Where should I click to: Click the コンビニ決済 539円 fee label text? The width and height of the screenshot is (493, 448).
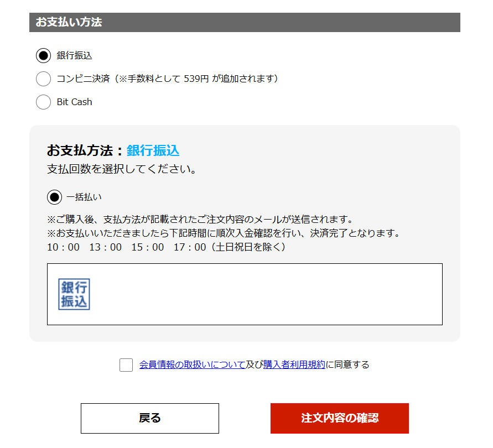coord(167,79)
